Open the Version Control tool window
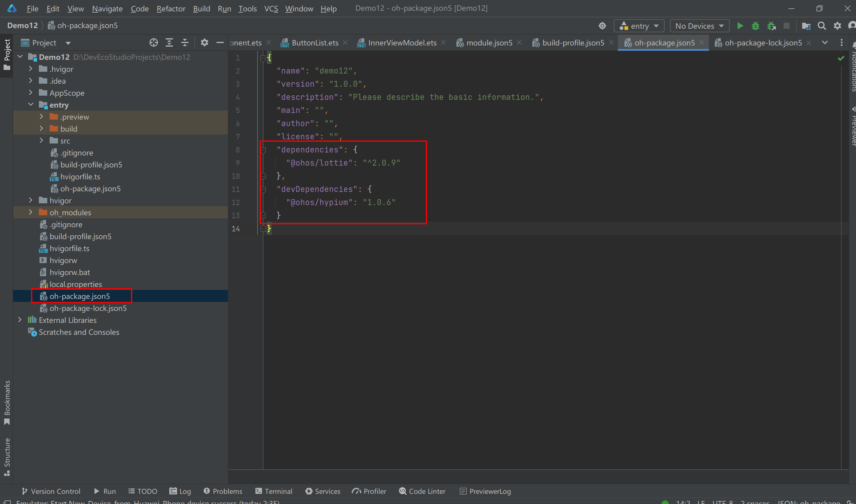856x504 pixels. [x=51, y=491]
